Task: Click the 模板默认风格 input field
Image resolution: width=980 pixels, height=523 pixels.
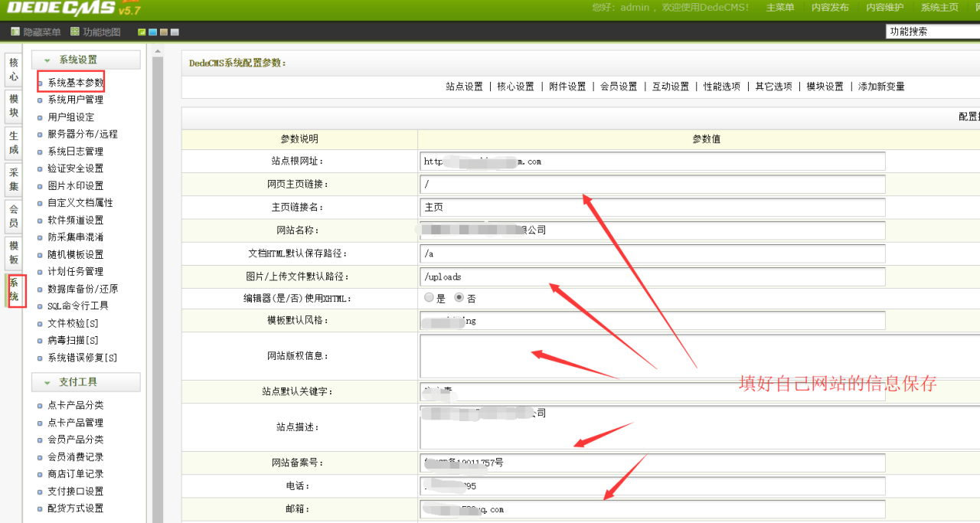Action: 652,320
